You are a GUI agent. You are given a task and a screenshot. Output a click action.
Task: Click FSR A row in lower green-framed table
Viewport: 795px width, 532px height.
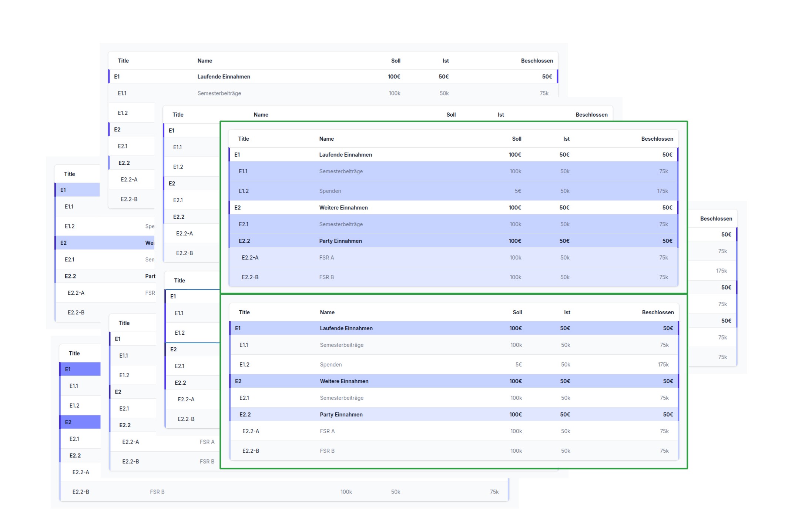(x=327, y=431)
